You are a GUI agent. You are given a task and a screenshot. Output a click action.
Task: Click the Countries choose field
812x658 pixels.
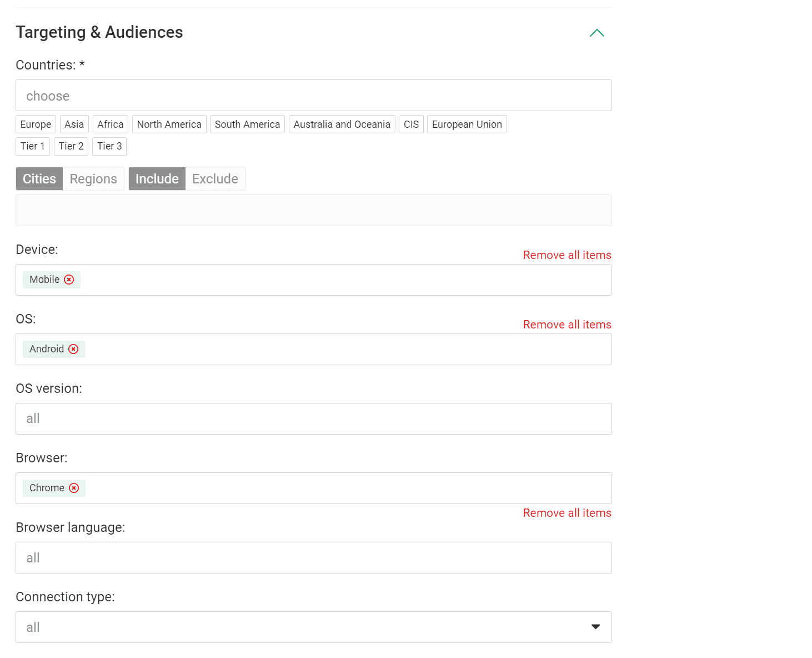click(314, 96)
